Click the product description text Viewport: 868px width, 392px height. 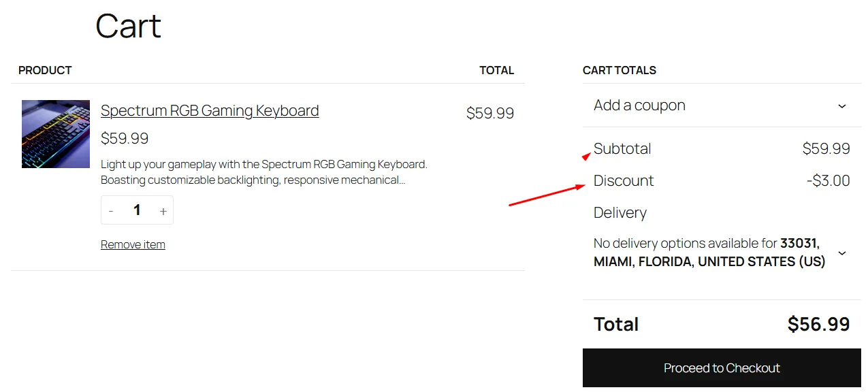pos(263,172)
